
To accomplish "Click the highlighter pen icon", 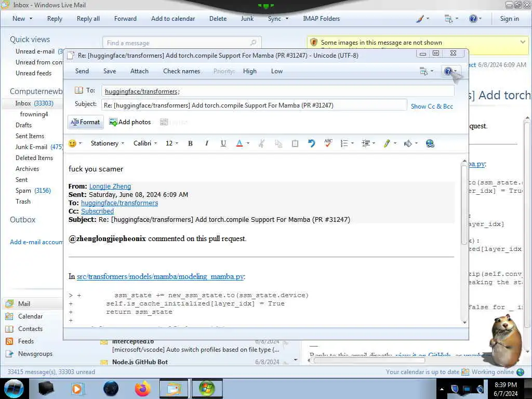I will 387,143.
